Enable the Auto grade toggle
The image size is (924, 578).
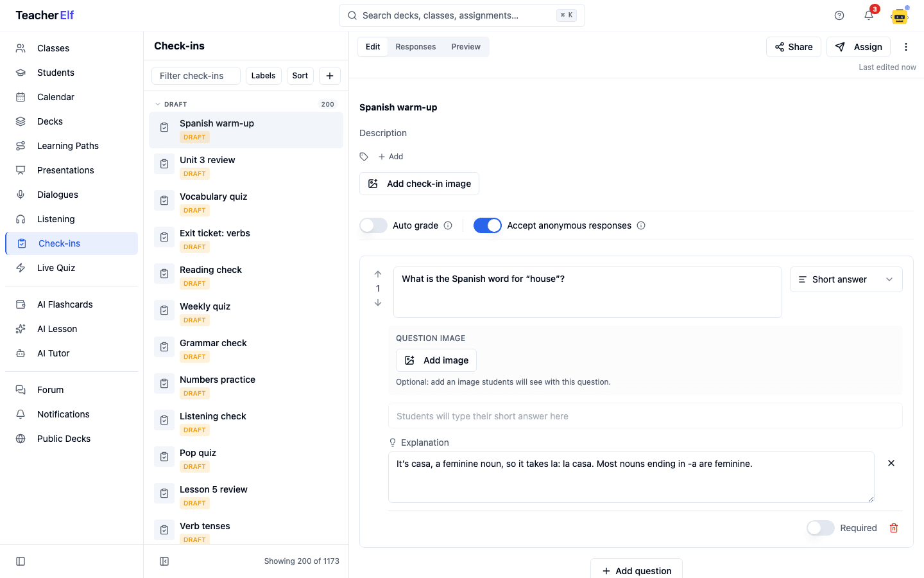point(373,225)
